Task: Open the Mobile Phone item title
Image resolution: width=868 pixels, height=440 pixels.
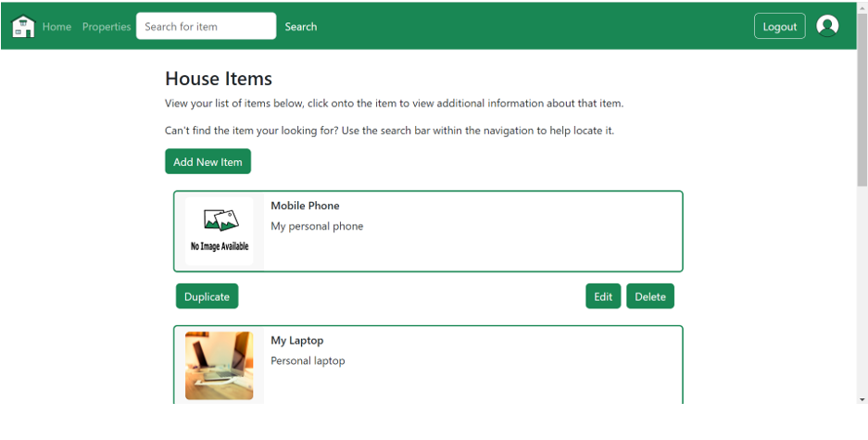Action: coord(305,206)
